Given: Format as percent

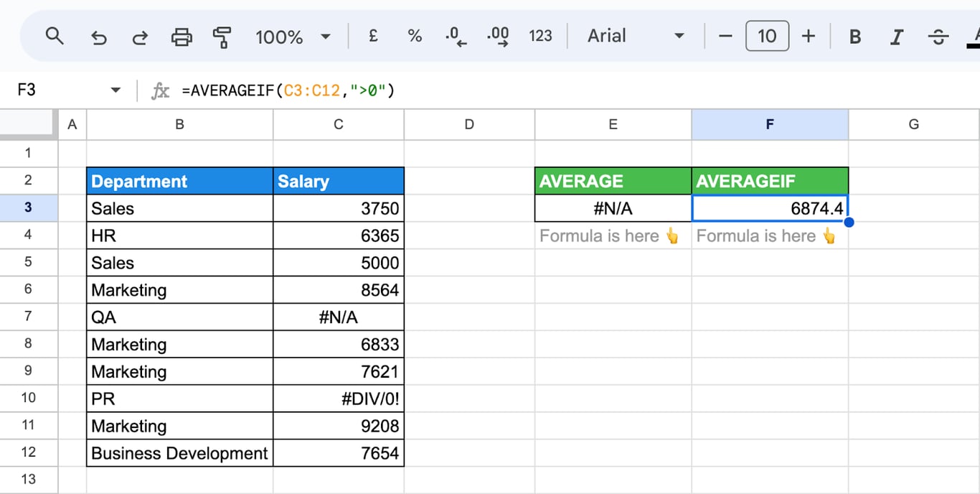Looking at the screenshot, I should pos(415,36).
